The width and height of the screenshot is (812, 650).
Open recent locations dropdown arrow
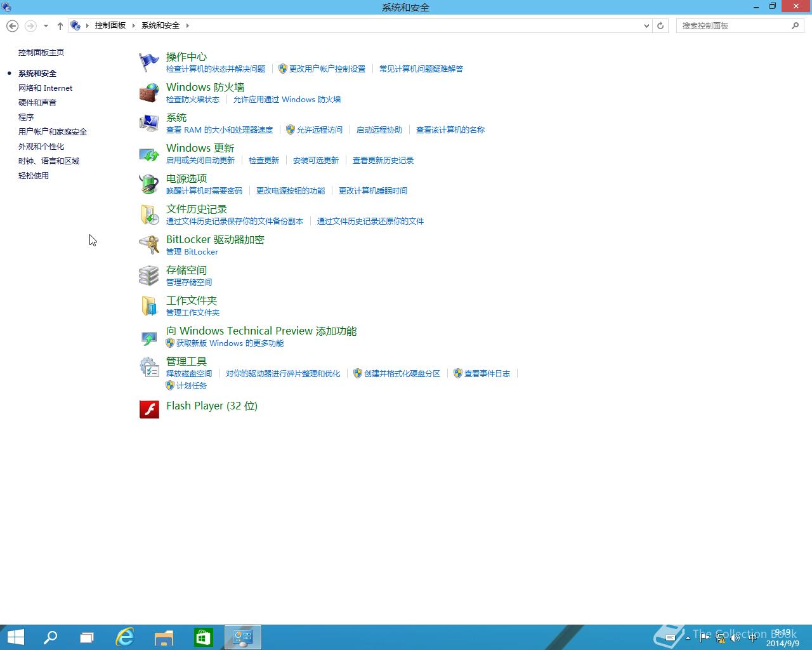46,26
